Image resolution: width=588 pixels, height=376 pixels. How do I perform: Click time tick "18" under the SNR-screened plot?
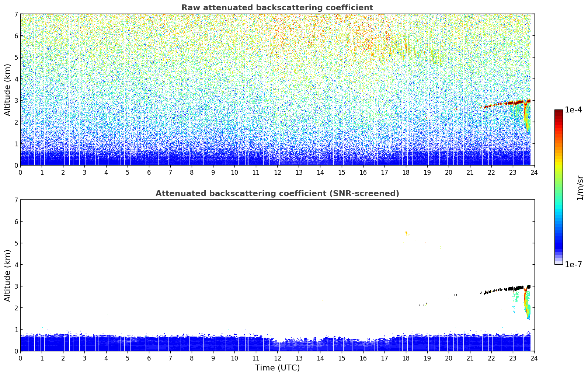tap(406, 358)
